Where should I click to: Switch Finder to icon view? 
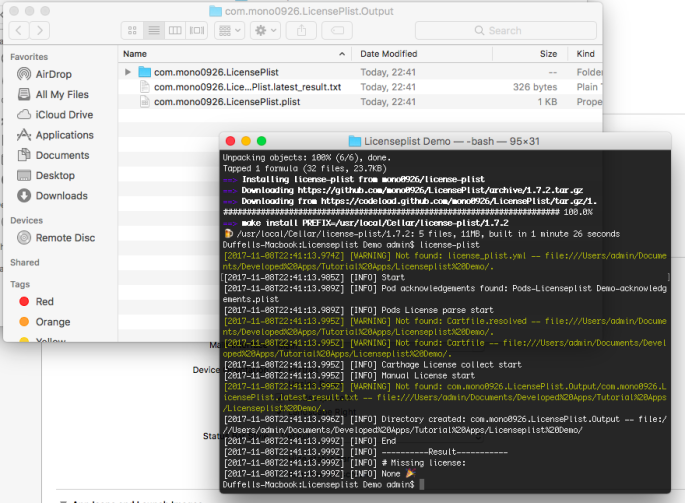point(132,31)
